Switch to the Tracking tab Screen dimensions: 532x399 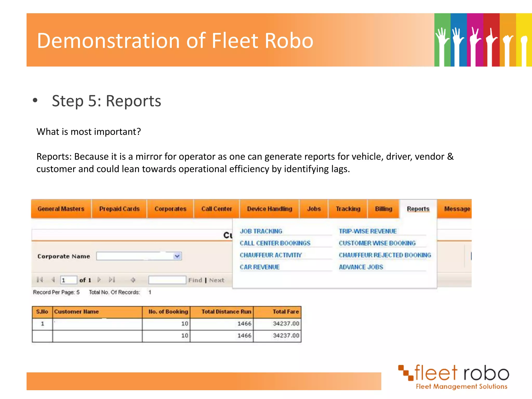pyautogui.click(x=348, y=209)
